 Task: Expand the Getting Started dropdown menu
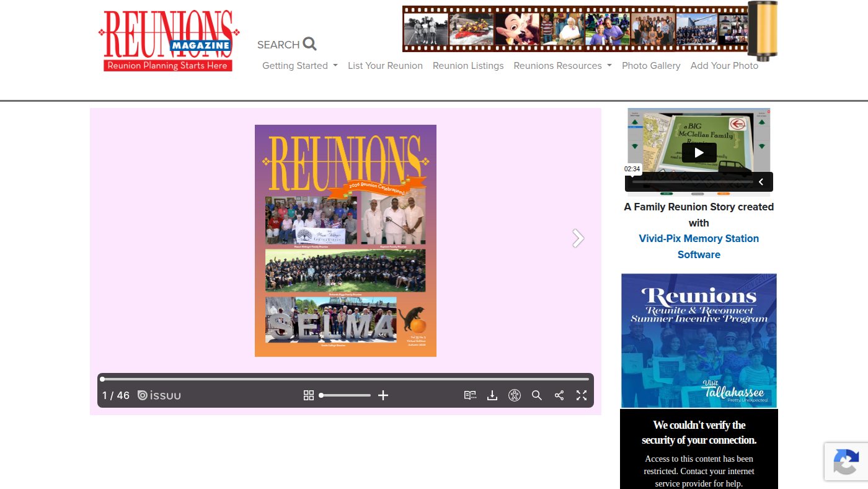[300, 66]
